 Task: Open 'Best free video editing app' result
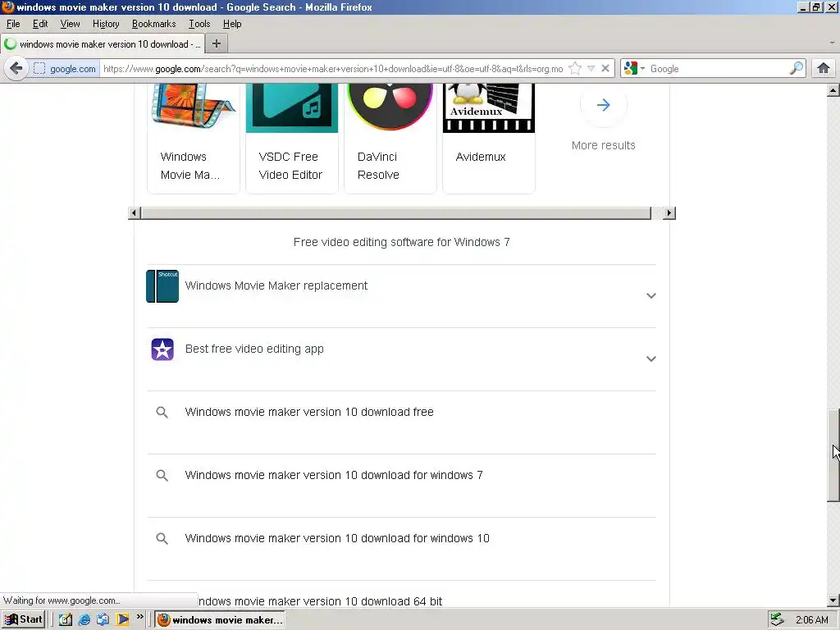(x=254, y=349)
